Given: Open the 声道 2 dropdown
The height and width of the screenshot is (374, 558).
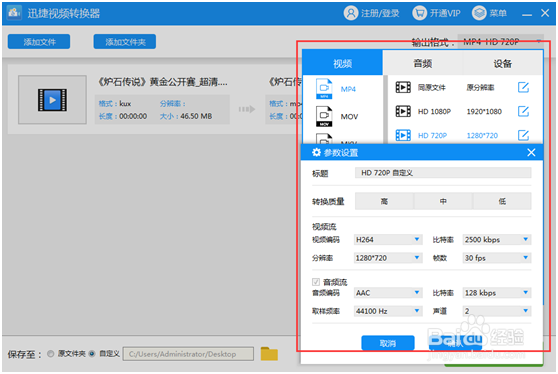Looking at the screenshot, I should click(x=497, y=311).
